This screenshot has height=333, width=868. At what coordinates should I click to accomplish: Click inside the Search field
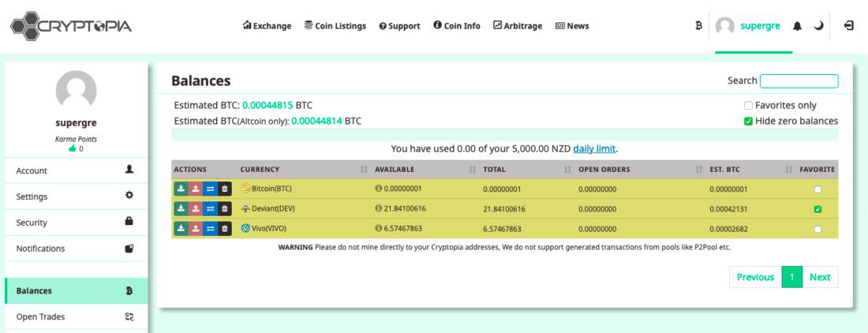coord(799,81)
